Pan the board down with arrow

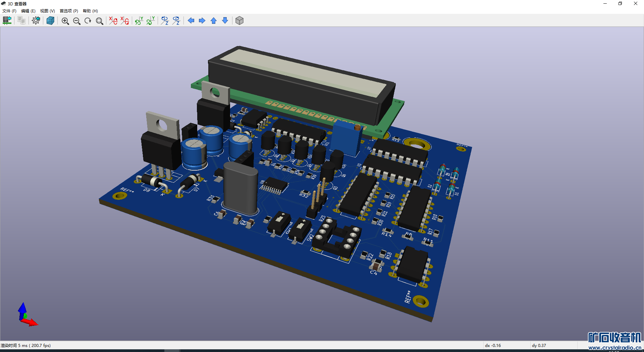[225, 21]
